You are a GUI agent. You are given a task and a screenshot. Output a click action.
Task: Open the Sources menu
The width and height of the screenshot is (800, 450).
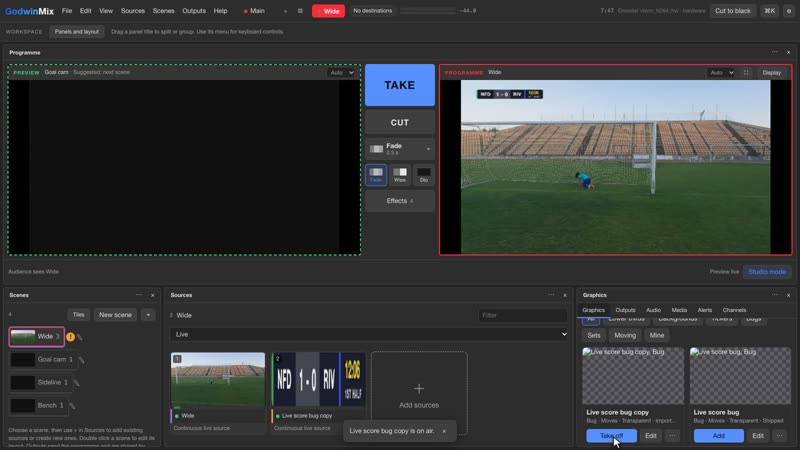(x=133, y=11)
